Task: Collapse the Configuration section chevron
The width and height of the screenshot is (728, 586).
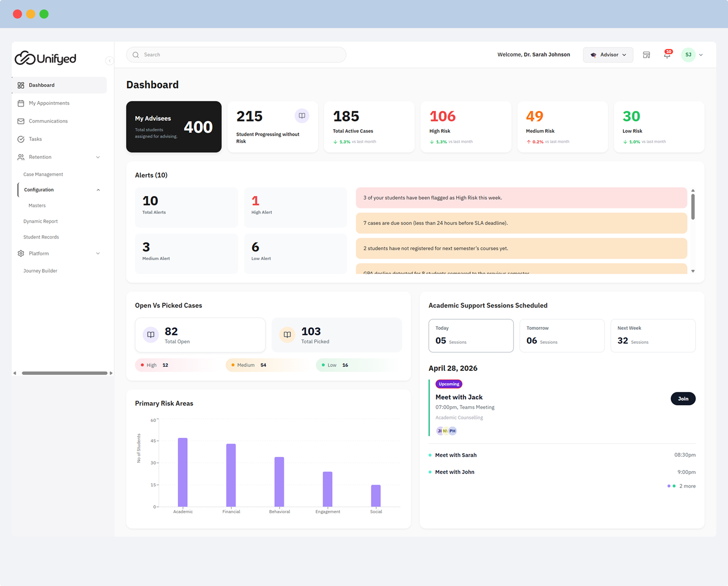Action: pos(98,190)
